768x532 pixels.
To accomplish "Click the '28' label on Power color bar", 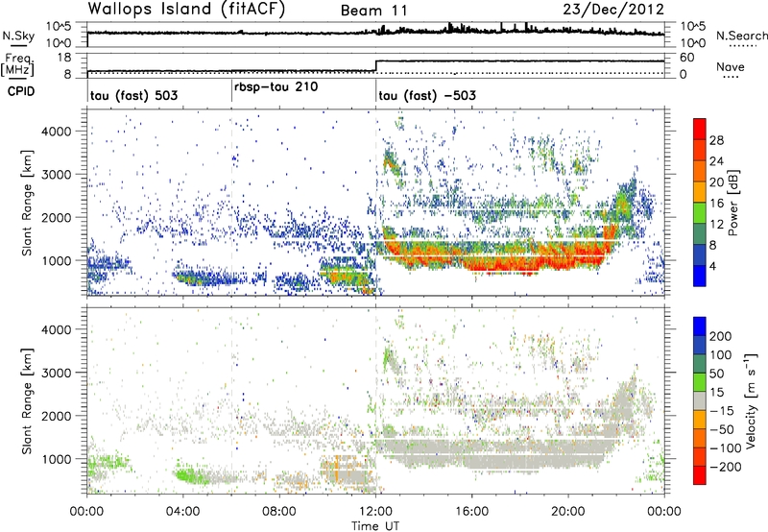I will coord(716,140).
